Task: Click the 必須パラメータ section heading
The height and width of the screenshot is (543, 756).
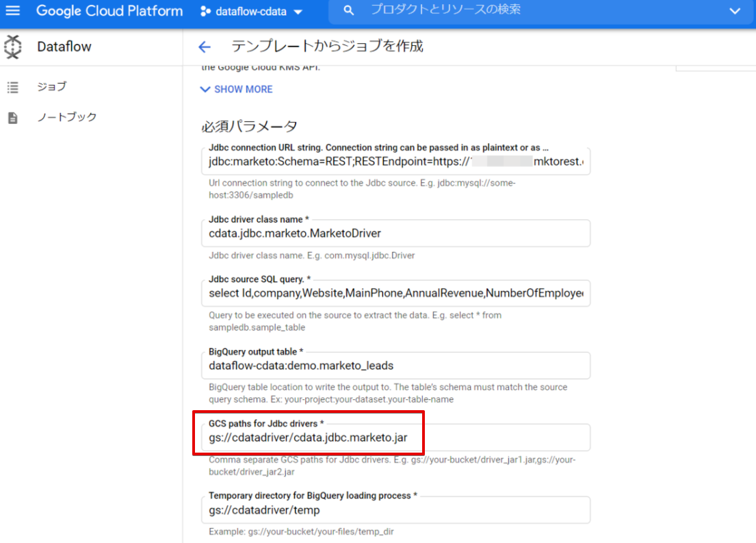Action: pos(249,127)
